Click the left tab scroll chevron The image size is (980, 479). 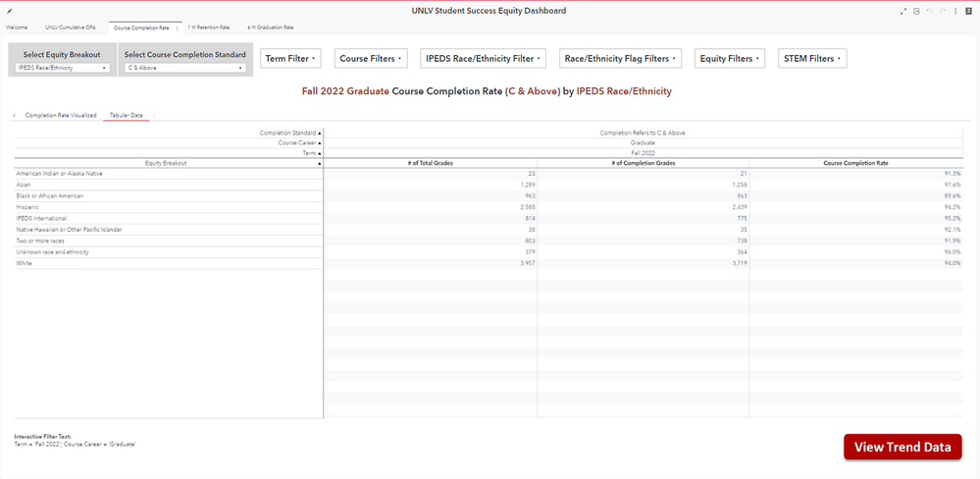[x=15, y=116]
